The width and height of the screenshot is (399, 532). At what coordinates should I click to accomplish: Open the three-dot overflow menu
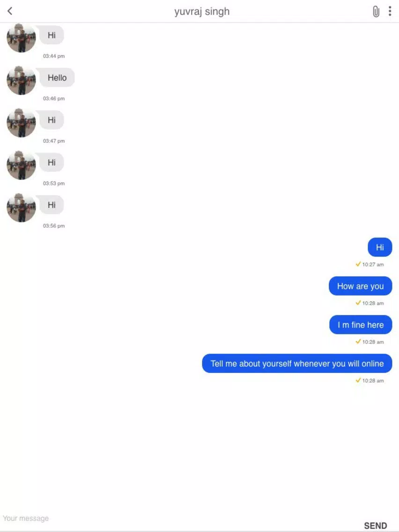click(x=390, y=11)
